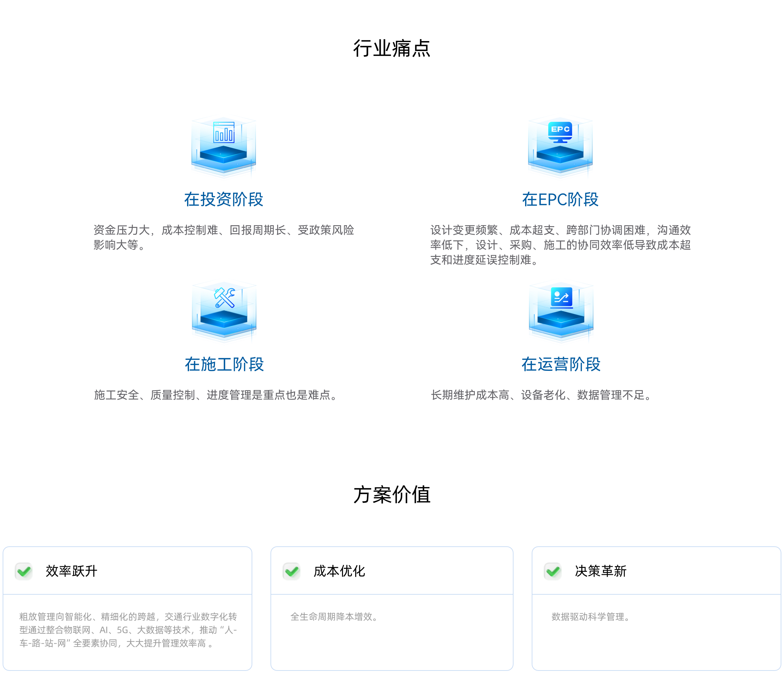This screenshot has width=784, height=696.
Task: Click the 方案价值 section title
Action: coord(392,494)
